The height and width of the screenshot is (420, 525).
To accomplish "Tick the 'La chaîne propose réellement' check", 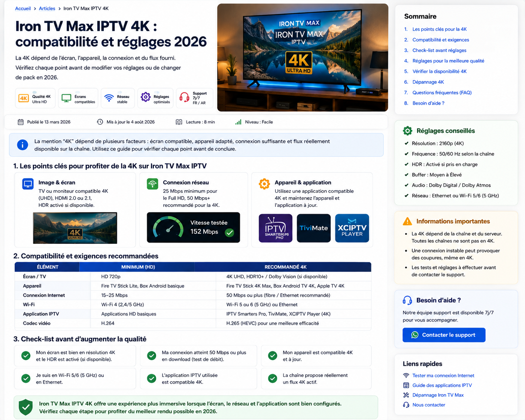I will (x=273, y=378).
